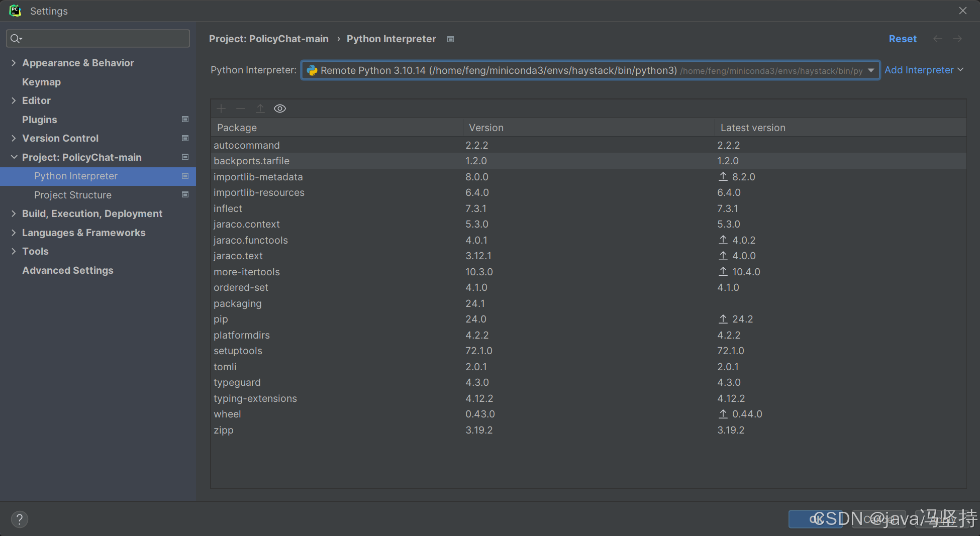Click the back navigation arrow near Reset

[x=937, y=39]
